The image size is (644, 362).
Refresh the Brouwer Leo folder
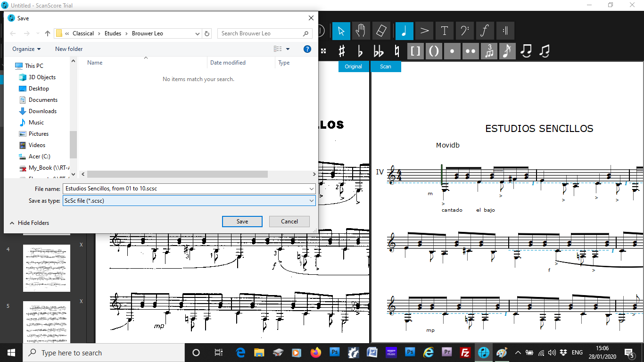(x=207, y=33)
